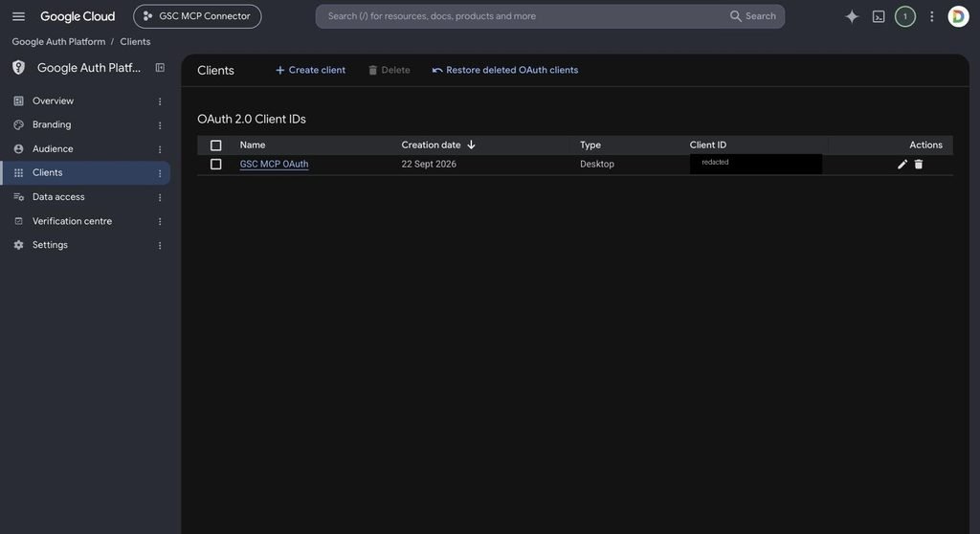
Task: Open the Data access three-dot menu
Action: (x=160, y=197)
